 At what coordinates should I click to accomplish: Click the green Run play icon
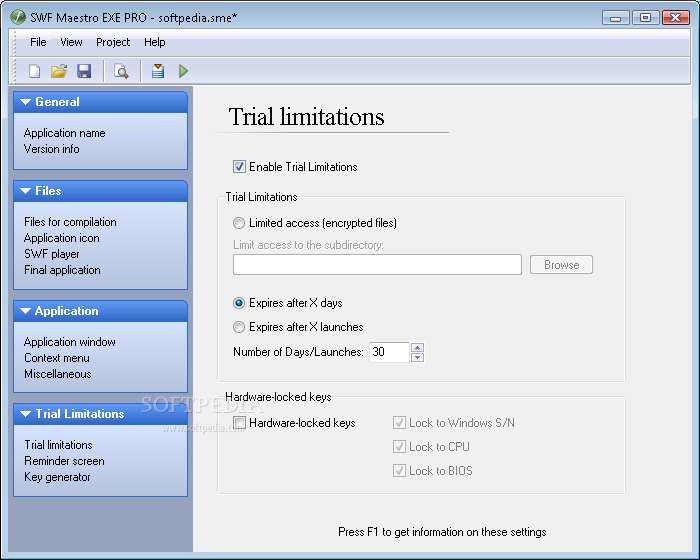tap(183, 71)
